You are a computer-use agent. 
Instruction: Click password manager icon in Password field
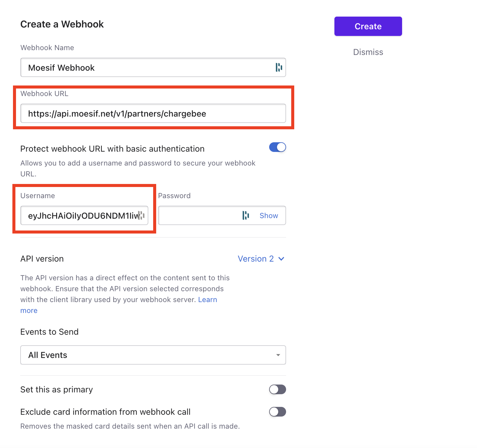click(246, 215)
